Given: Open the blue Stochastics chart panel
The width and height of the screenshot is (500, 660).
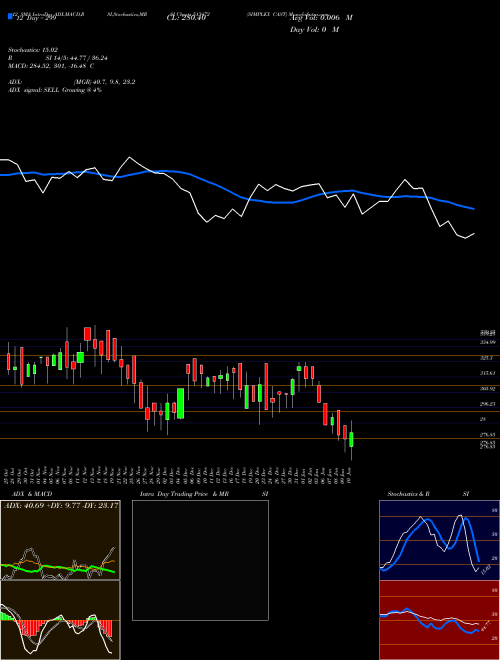Looking at the screenshot, I should coord(439,540).
